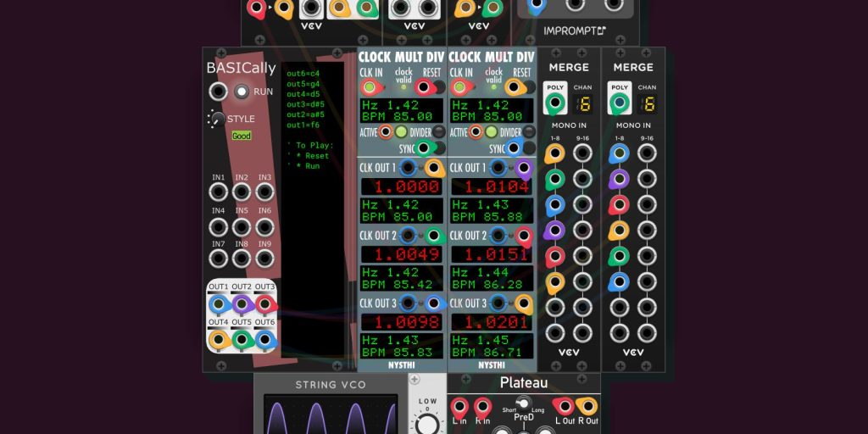Toggle the green ACTIVE button on left Clock Mult Div
868x434 pixels.
[x=401, y=131]
